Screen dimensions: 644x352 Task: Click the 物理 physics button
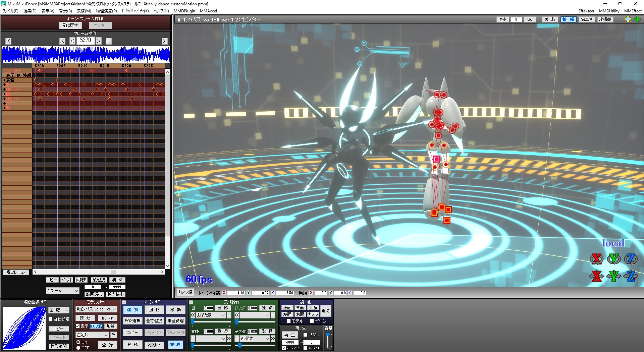(x=175, y=345)
